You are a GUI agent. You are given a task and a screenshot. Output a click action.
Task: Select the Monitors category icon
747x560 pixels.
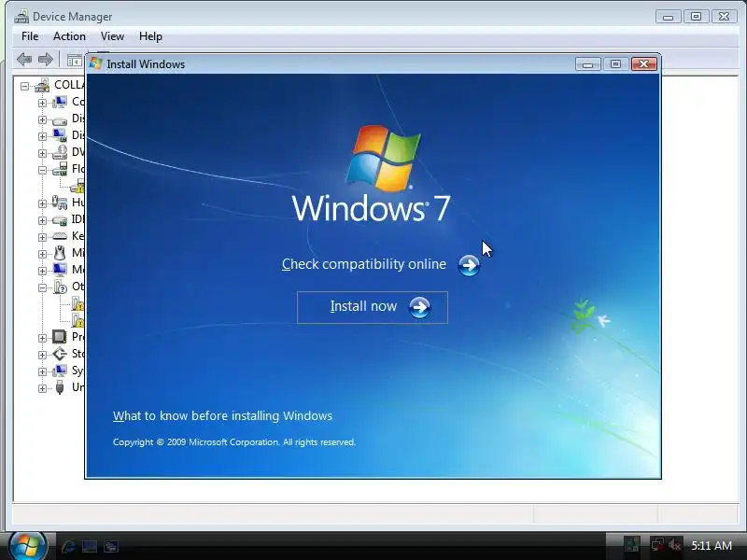60,270
